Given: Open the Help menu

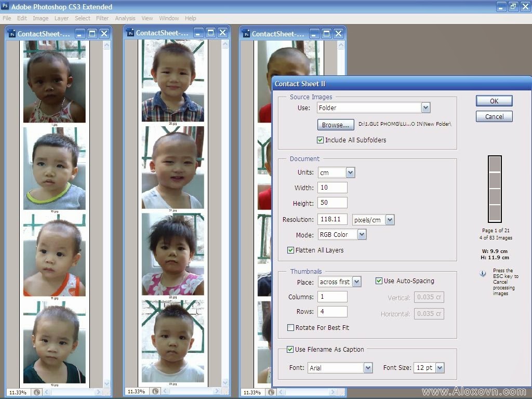Looking at the screenshot, I should pos(190,18).
